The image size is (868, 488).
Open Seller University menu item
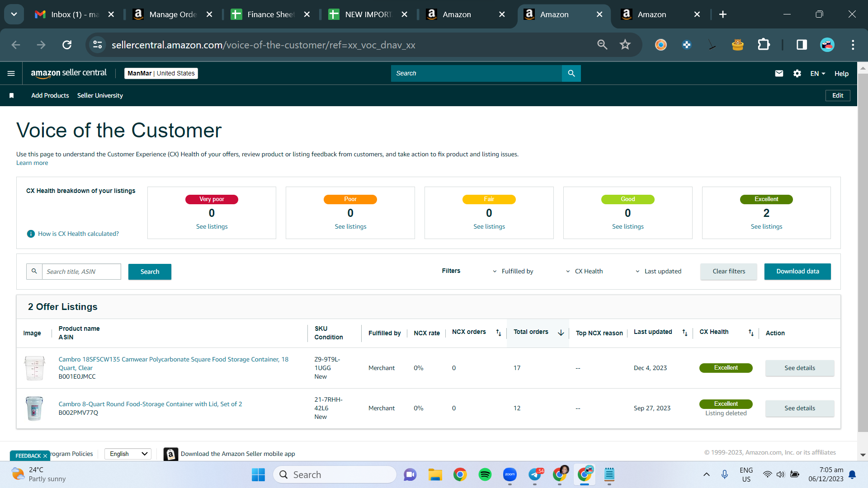tap(100, 95)
